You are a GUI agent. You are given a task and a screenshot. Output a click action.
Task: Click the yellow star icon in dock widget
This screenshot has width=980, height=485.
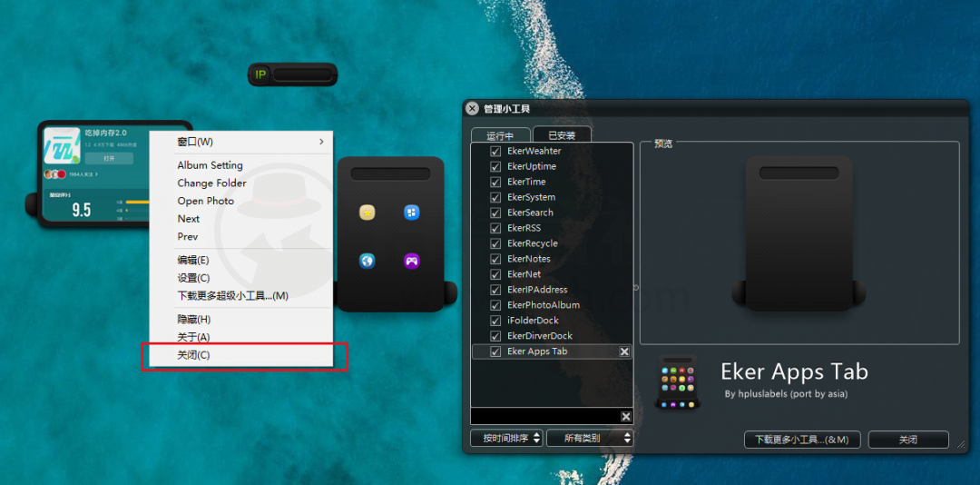367,213
